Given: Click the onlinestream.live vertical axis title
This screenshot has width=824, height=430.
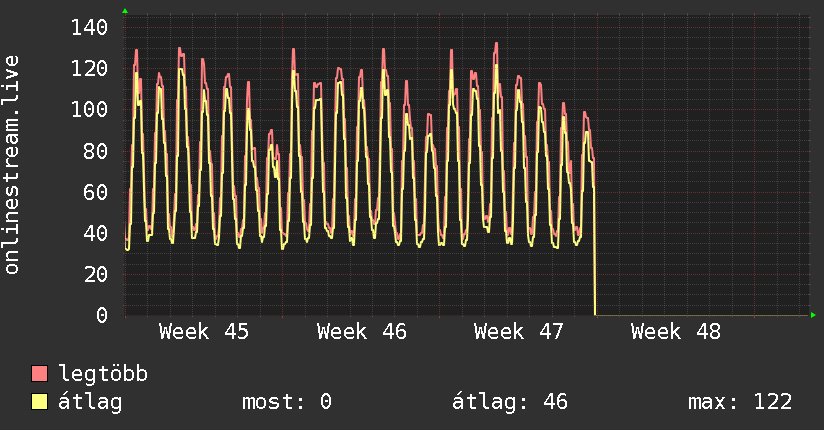Looking at the screenshot, I should click(12, 165).
